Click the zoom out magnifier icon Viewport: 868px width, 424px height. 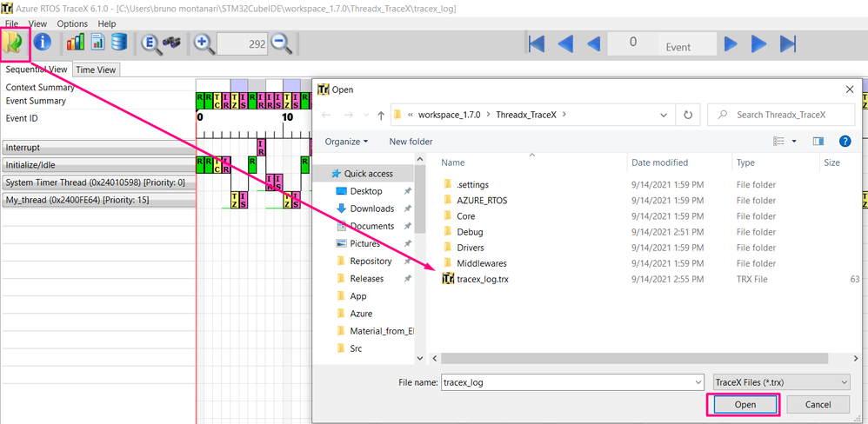(281, 43)
